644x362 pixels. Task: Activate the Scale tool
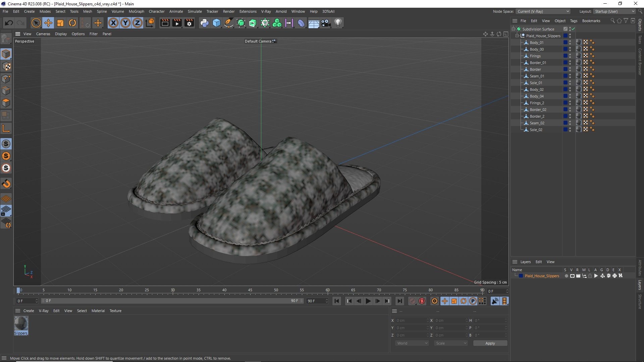[x=60, y=23]
